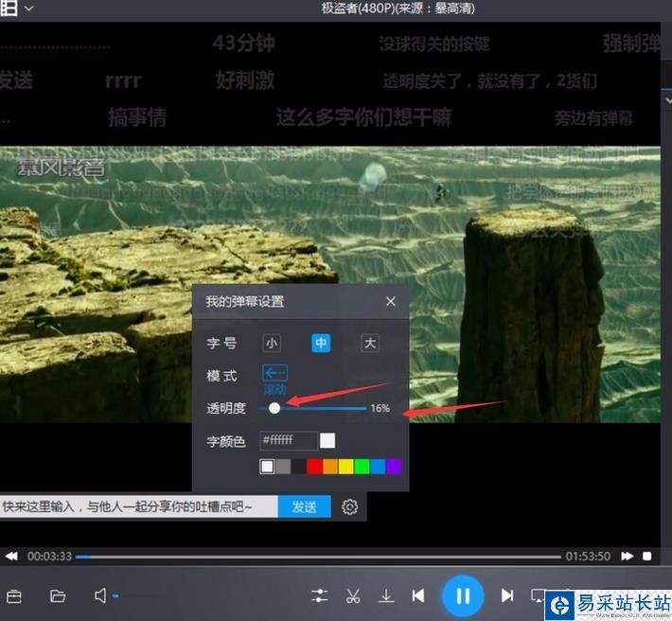
Task: Click the download arrow icon
Action: coord(386,595)
